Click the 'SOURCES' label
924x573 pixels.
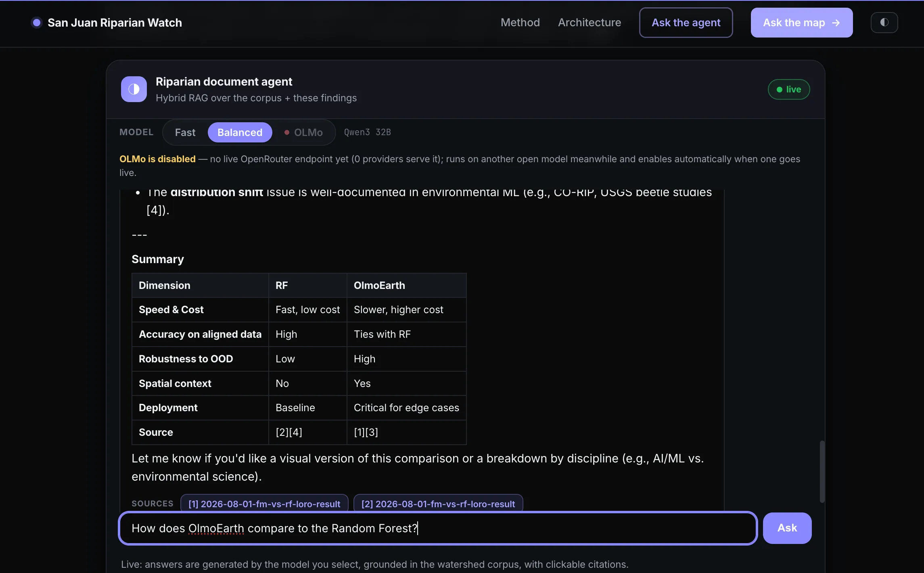coord(153,504)
